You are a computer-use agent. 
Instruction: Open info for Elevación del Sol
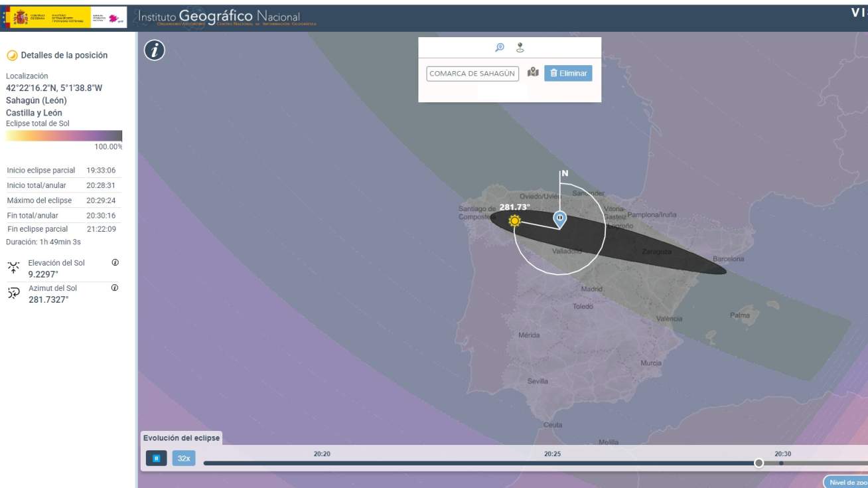[115, 263]
